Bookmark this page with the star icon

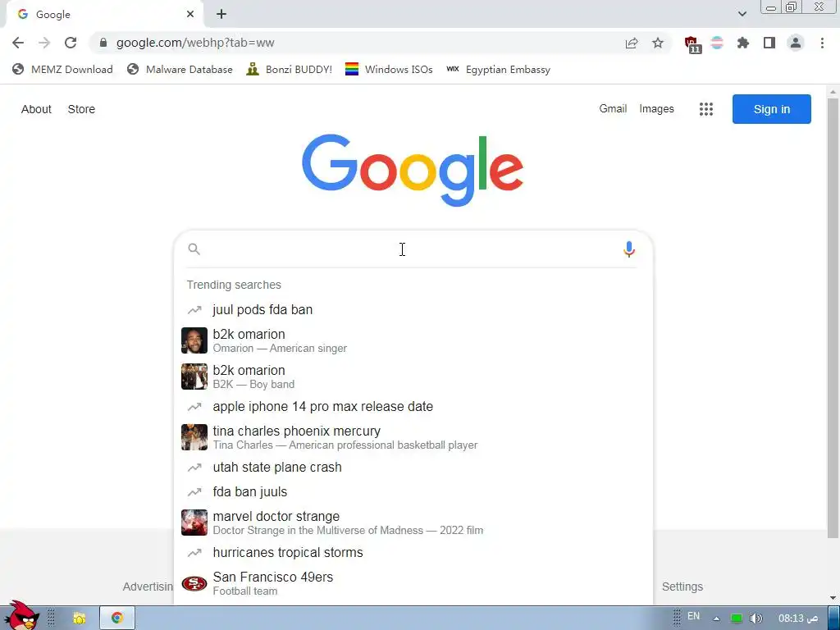pyautogui.click(x=658, y=43)
